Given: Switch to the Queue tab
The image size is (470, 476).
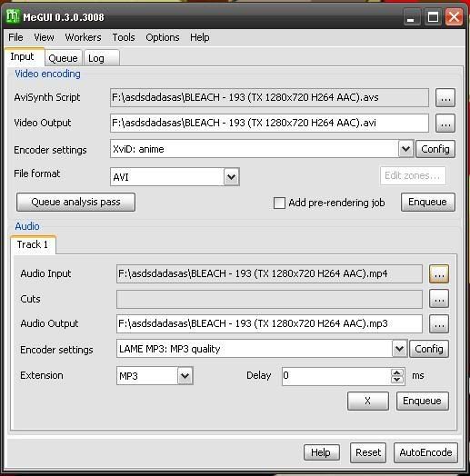Looking at the screenshot, I should (64, 58).
